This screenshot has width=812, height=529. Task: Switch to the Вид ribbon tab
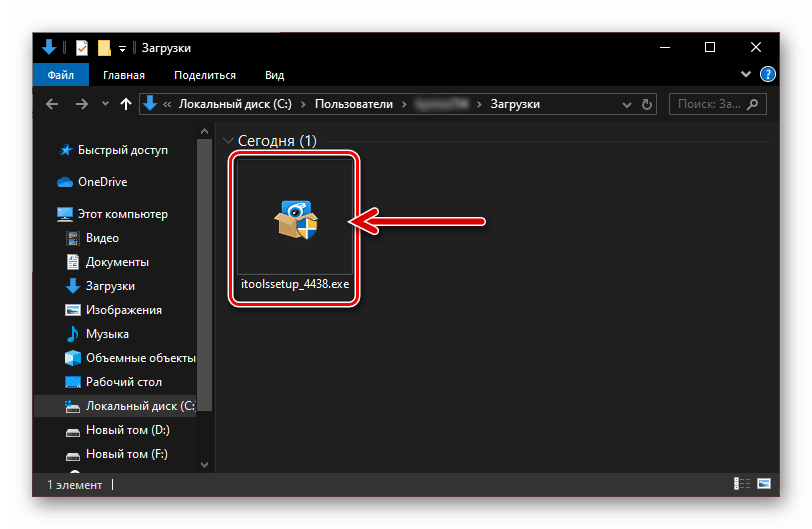pyautogui.click(x=274, y=75)
